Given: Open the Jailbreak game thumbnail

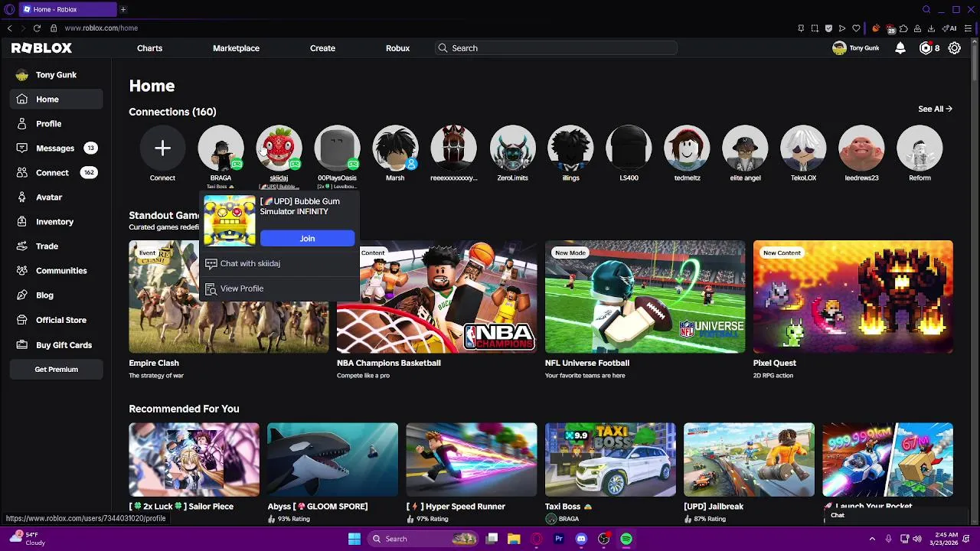Looking at the screenshot, I should point(749,459).
